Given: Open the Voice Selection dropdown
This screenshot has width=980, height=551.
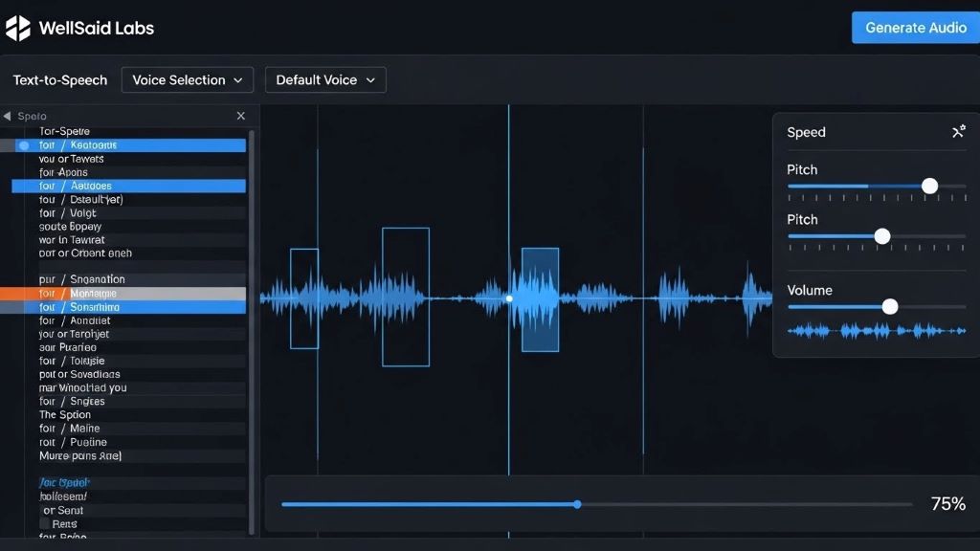Looking at the screenshot, I should (x=187, y=80).
